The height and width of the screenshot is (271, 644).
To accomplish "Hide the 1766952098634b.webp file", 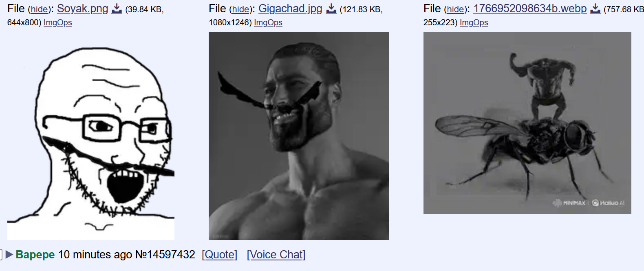I will pyautogui.click(x=455, y=9).
